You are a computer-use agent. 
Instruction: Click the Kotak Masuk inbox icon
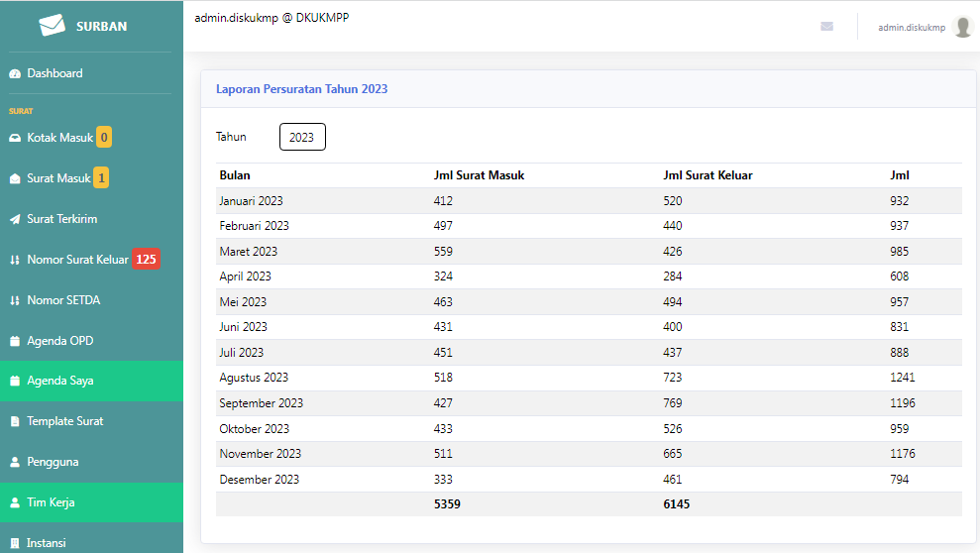(15, 138)
